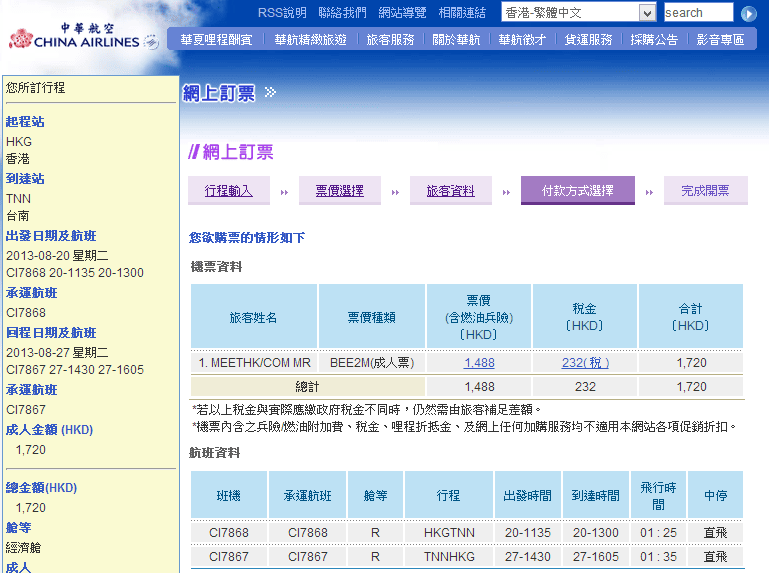Click the arrow icon after 旅客資料 step

[506, 192]
